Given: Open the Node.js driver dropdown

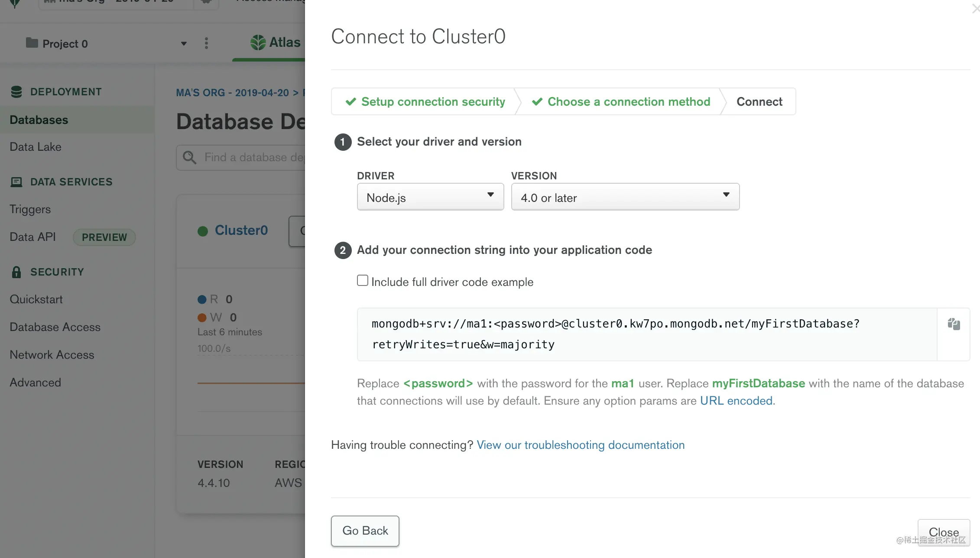Looking at the screenshot, I should point(430,197).
